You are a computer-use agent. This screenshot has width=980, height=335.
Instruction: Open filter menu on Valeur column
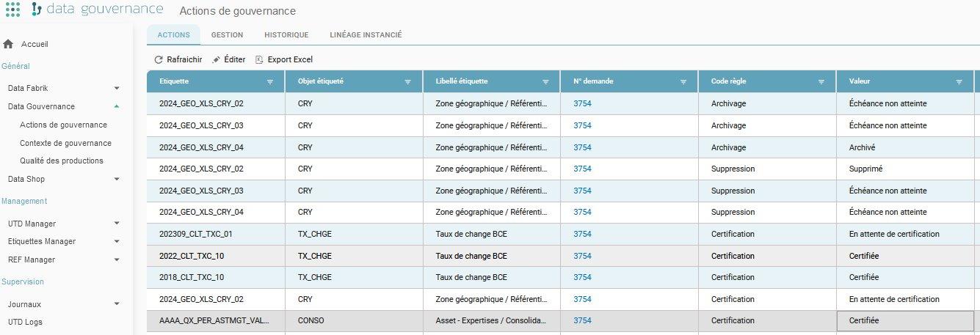pos(959,81)
